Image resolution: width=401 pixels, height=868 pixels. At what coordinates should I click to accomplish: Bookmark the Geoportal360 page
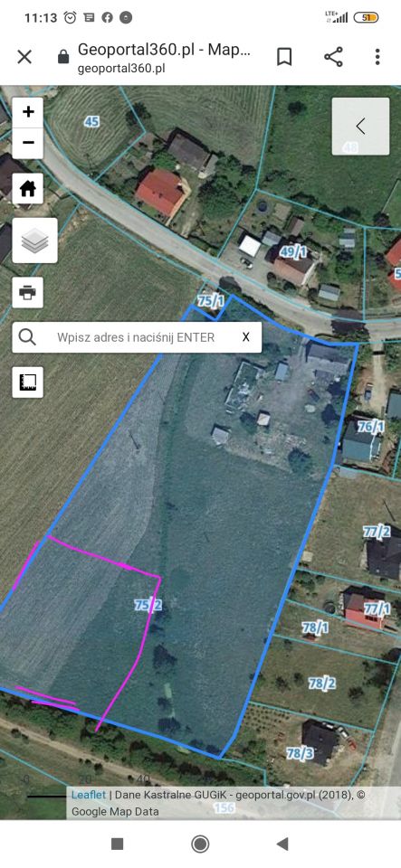coord(285,57)
